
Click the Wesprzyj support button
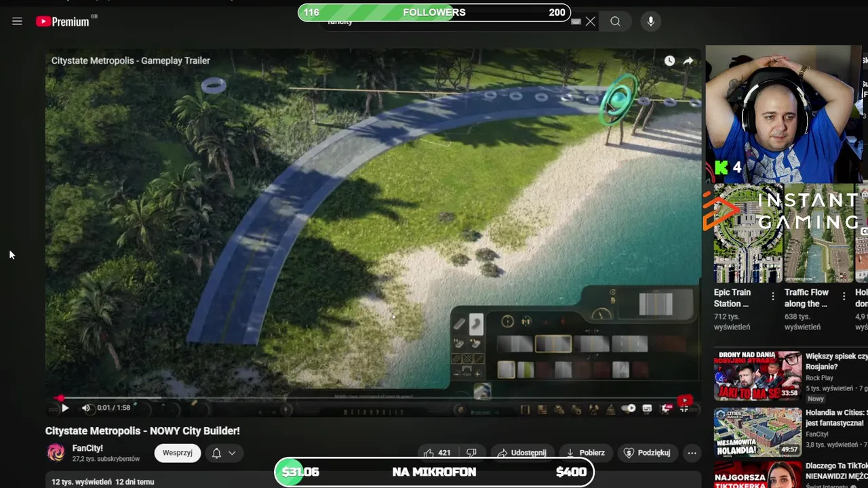tap(178, 453)
